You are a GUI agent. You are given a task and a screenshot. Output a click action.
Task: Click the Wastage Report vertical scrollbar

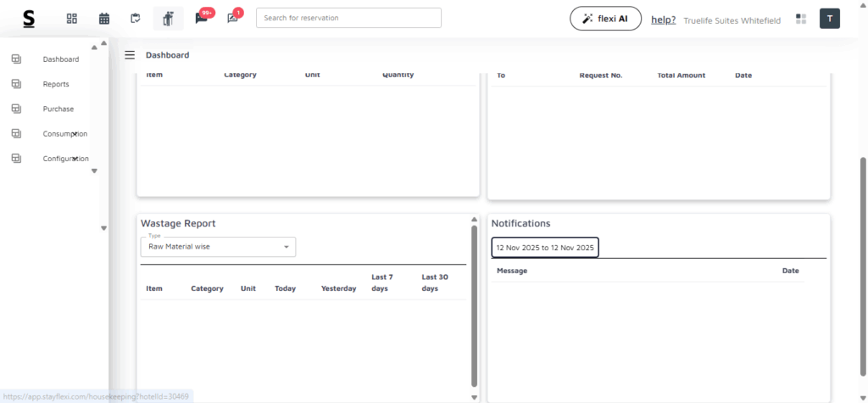pyautogui.click(x=474, y=305)
